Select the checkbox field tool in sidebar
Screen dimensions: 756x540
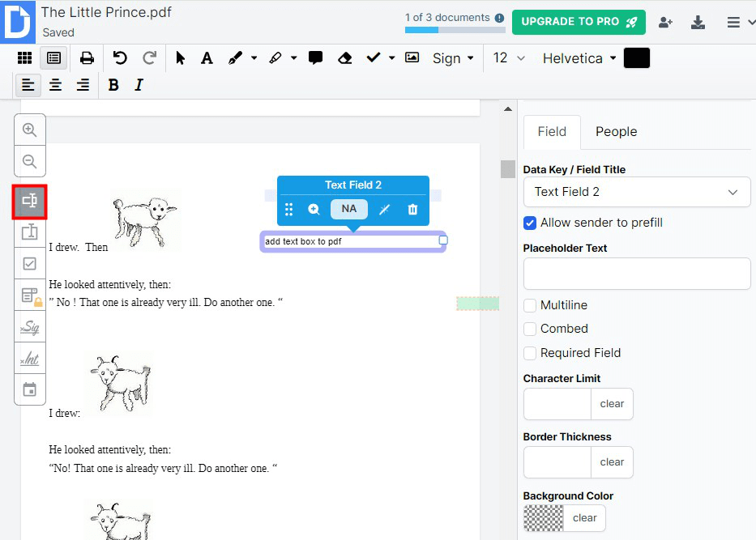tap(30, 263)
